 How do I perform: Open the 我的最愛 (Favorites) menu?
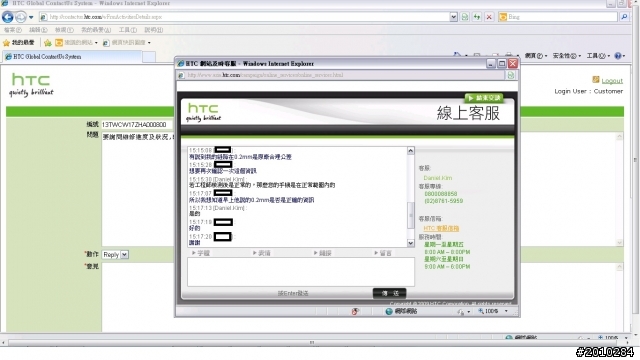point(96,30)
